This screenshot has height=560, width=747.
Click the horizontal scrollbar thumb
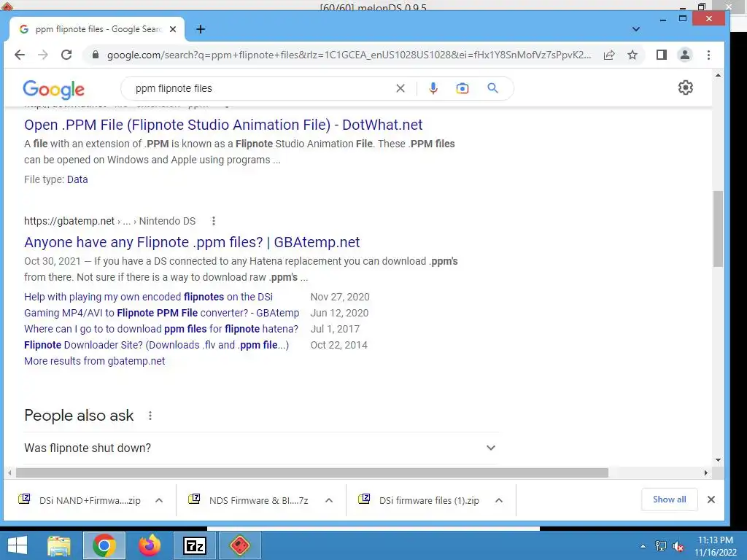coord(312,472)
